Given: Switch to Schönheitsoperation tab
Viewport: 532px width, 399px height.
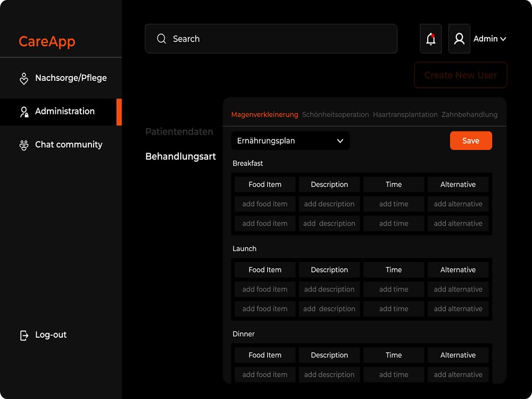Looking at the screenshot, I should [x=336, y=115].
